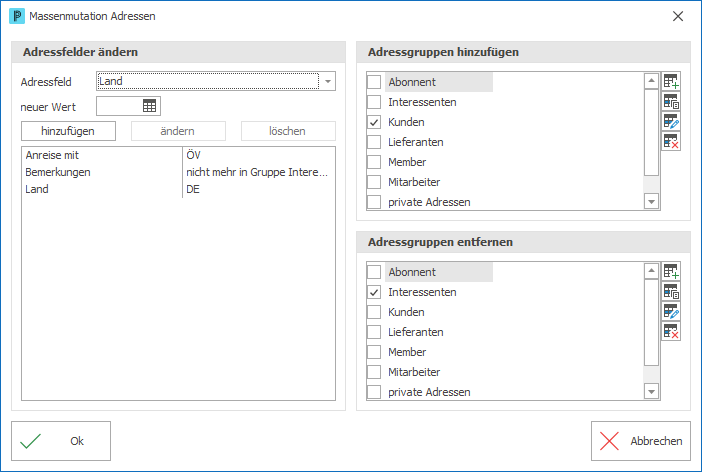Screen dimensions: 702x472
Task: Click the hinzufügen button
Action: [x=68, y=131]
